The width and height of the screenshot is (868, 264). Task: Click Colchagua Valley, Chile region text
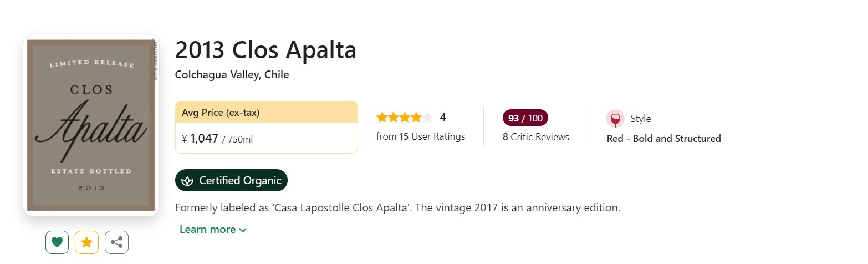pyautogui.click(x=232, y=74)
